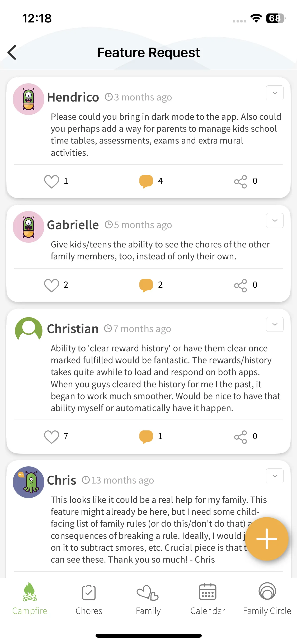
Task: Switch to the Calendar tab
Action: click(x=208, y=599)
